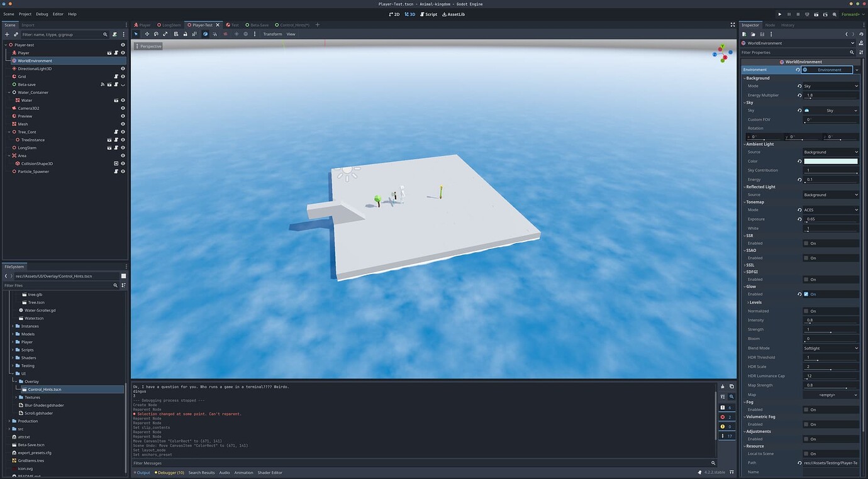This screenshot has height=479, width=868.
Task: Copy the output log selection
Action: [731, 387]
